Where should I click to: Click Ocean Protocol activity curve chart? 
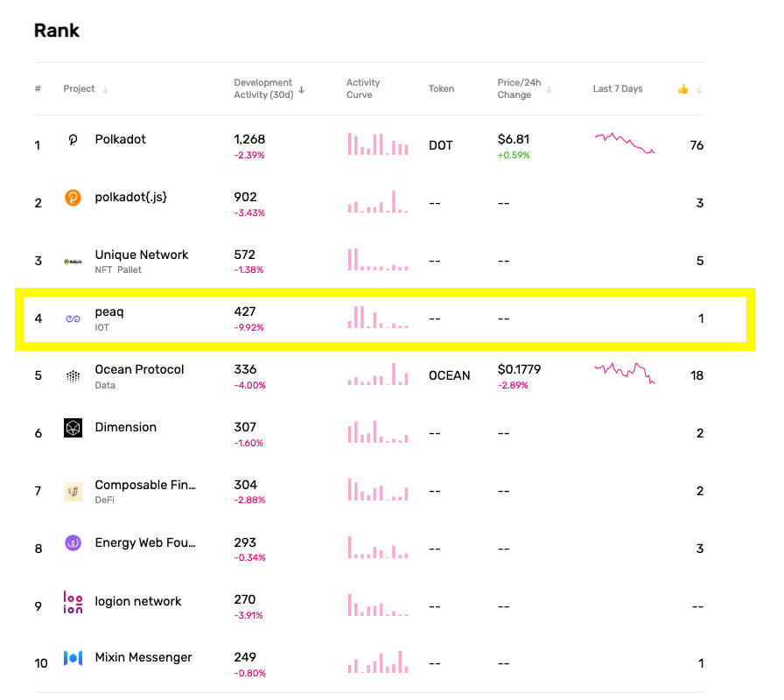point(378,374)
